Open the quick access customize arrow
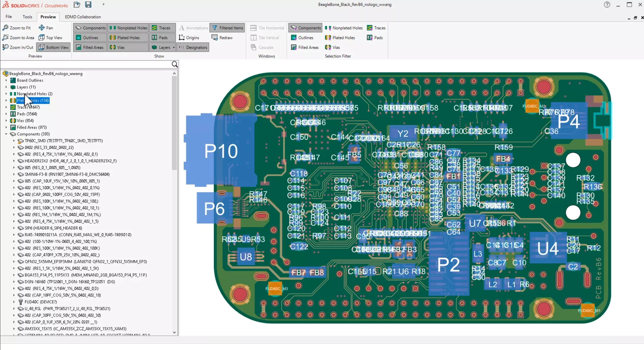 (x=104, y=4)
